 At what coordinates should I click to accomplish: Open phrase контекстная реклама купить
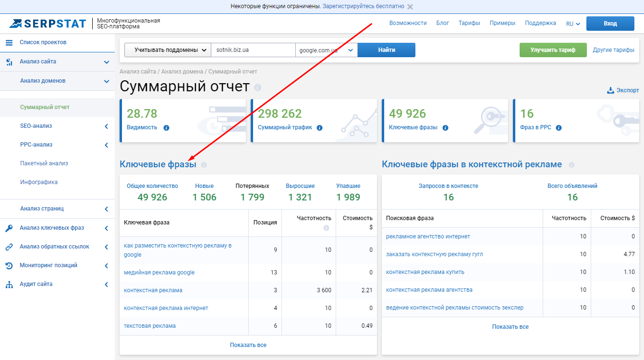(x=425, y=272)
